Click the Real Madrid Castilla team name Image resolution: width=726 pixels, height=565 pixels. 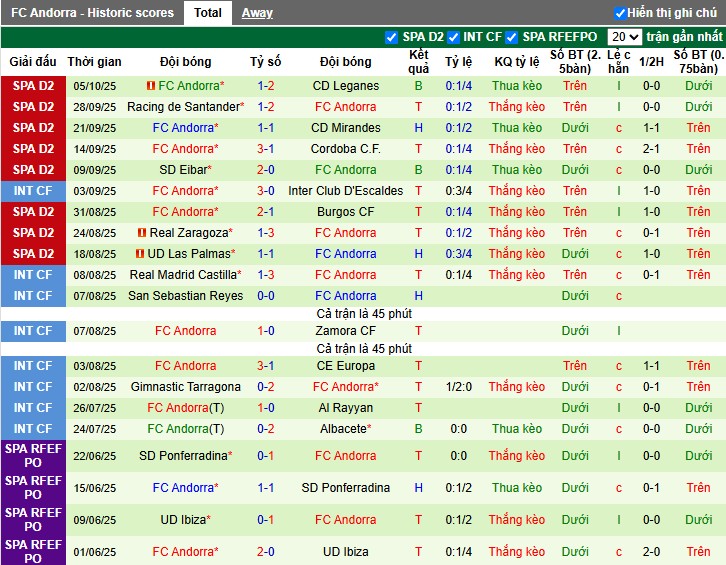(184, 275)
